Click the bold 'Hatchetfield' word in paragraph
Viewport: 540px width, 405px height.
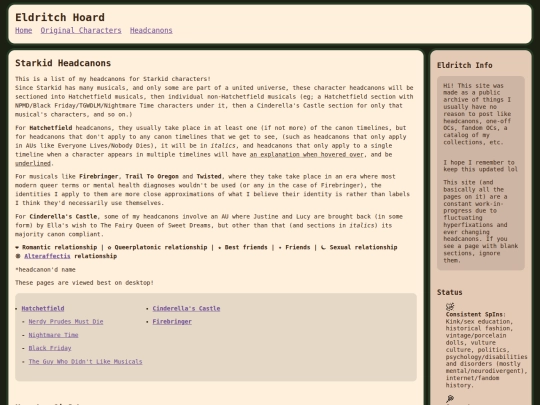coord(51,128)
